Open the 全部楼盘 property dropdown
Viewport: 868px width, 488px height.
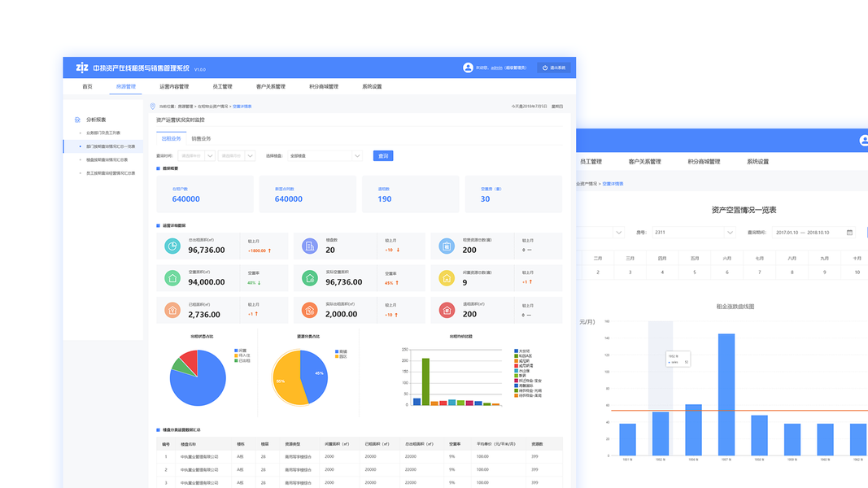325,156
